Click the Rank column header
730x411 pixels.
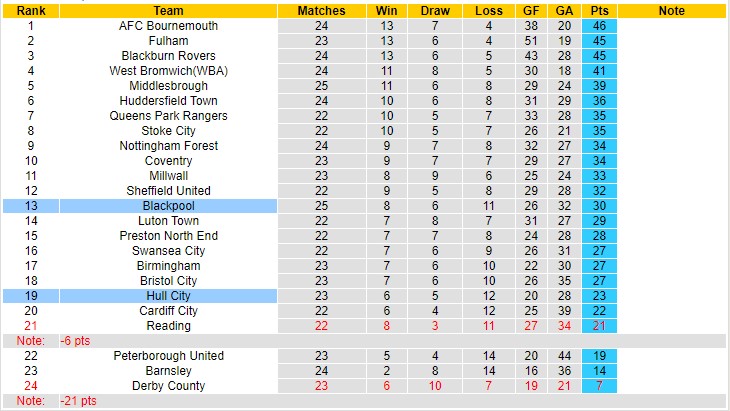click(30, 11)
